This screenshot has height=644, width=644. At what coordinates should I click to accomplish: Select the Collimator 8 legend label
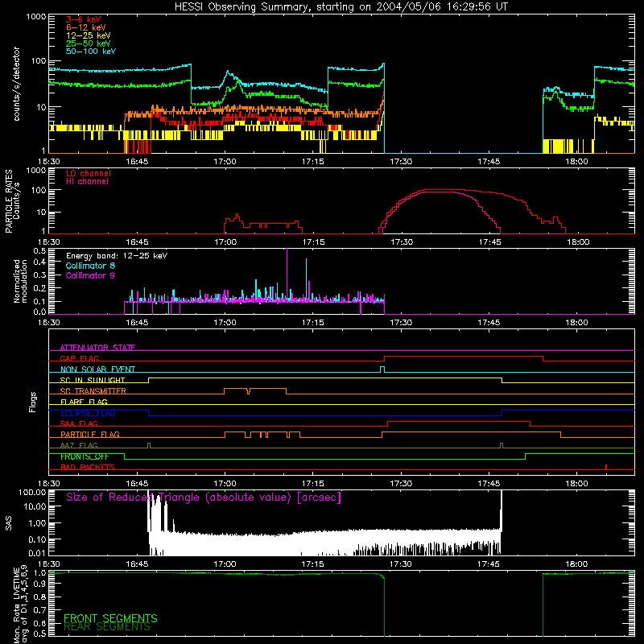(x=90, y=266)
